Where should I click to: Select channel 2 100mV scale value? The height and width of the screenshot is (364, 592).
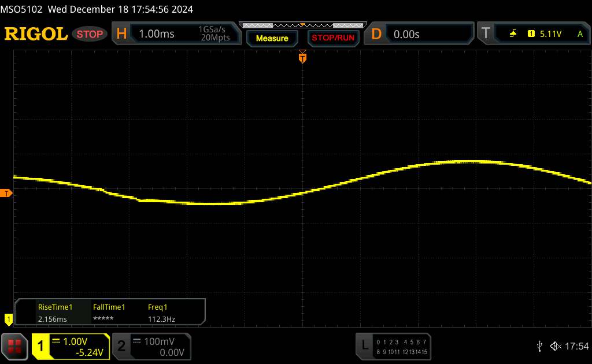click(x=159, y=341)
